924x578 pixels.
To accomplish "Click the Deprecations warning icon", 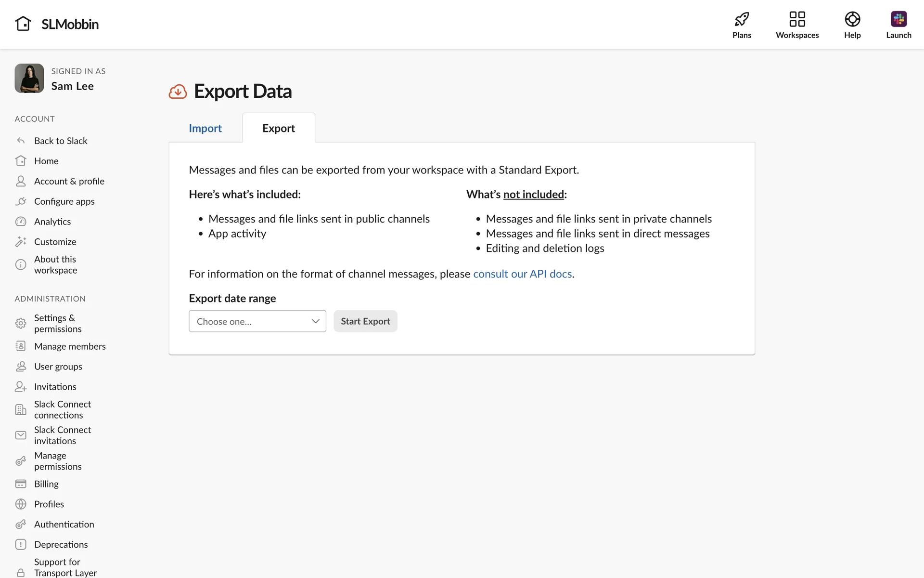I will [21, 545].
